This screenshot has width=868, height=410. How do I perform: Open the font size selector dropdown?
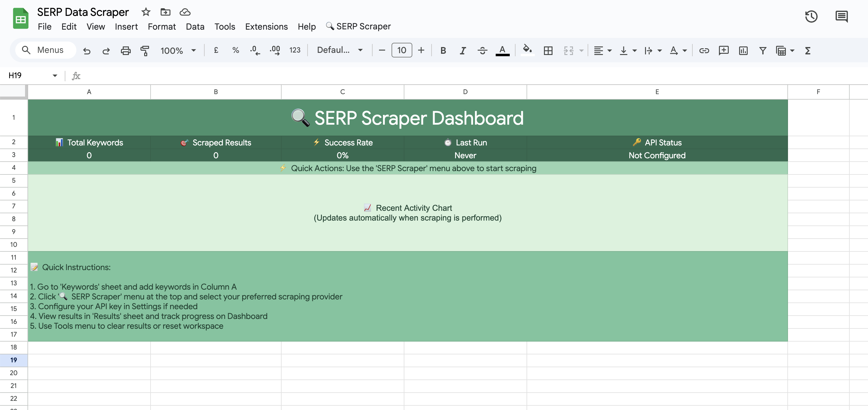[x=402, y=50]
